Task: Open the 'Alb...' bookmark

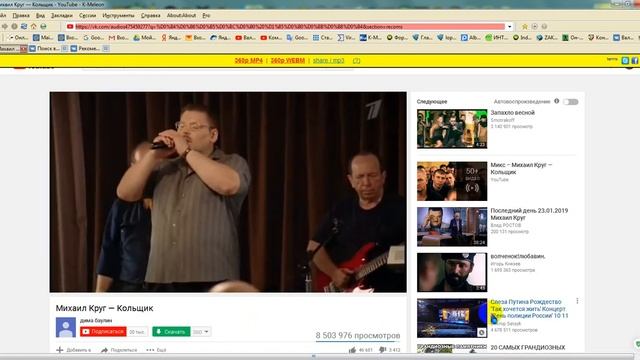Action: pos(471,38)
